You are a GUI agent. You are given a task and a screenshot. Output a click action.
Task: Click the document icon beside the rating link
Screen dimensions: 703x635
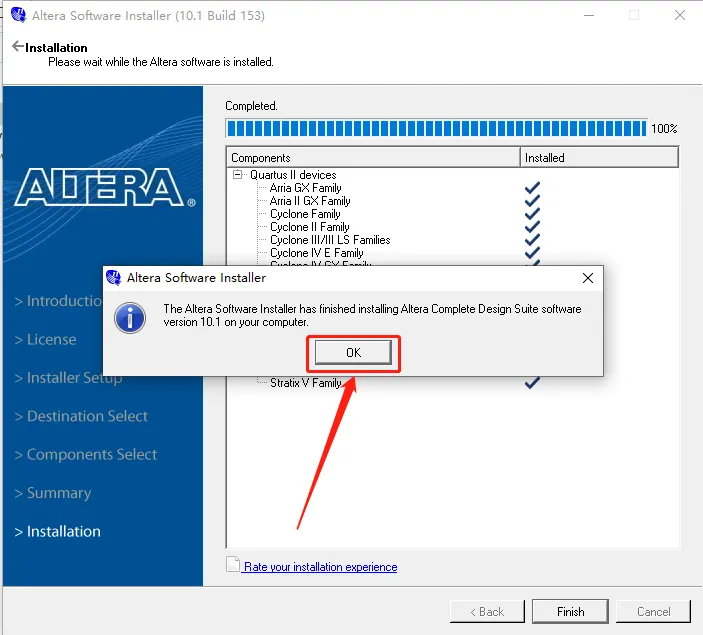233,565
